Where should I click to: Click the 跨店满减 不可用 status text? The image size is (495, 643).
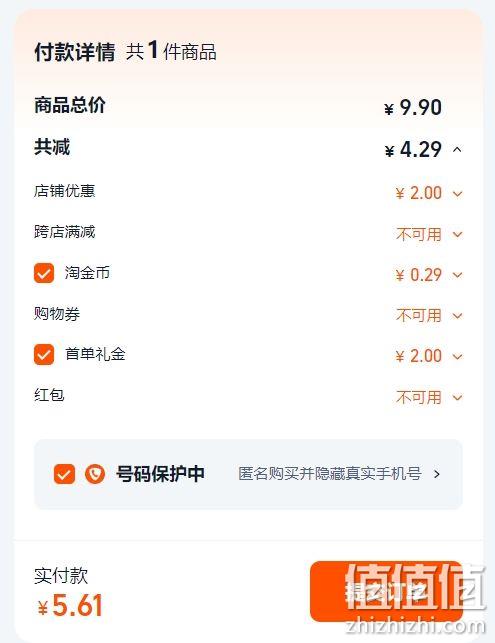pyautogui.click(x=419, y=235)
